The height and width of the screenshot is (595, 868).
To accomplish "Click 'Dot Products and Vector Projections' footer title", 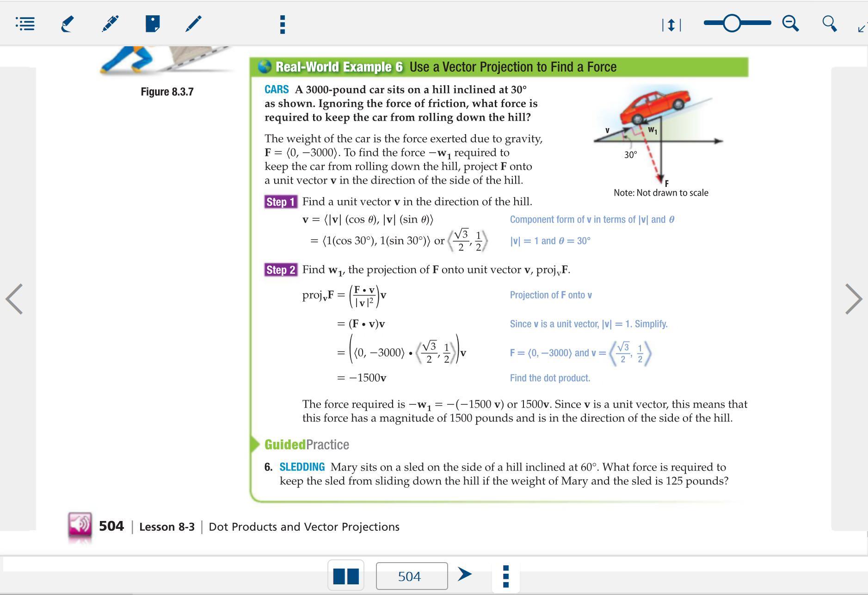I will click(x=304, y=527).
